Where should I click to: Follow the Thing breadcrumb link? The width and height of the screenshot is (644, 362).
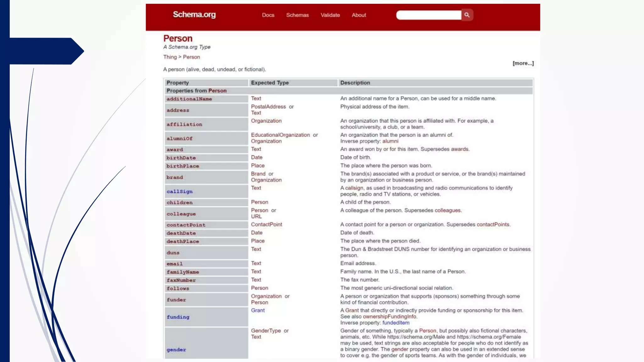(170, 57)
